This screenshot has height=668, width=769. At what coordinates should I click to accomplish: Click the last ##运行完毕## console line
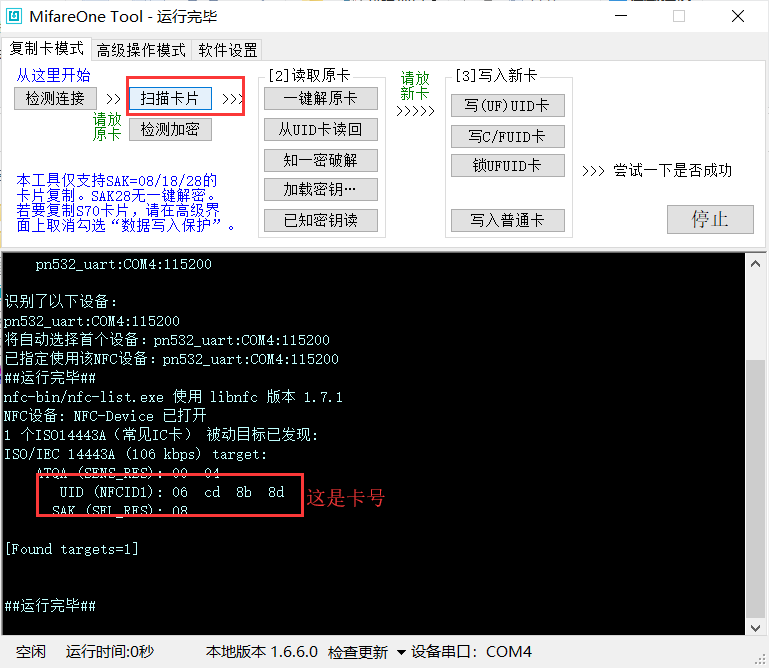[x=50, y=606]
